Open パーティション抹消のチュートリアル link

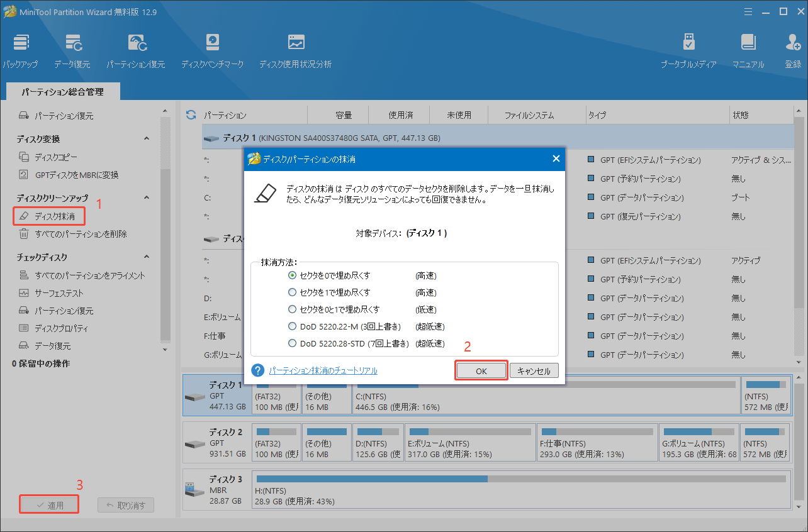coord(323,371)
